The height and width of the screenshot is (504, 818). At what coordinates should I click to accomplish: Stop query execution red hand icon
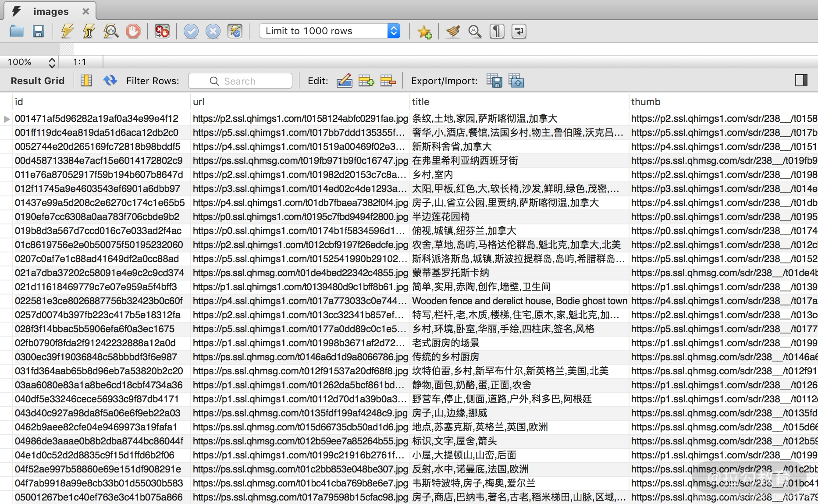(x=133, y=31)
